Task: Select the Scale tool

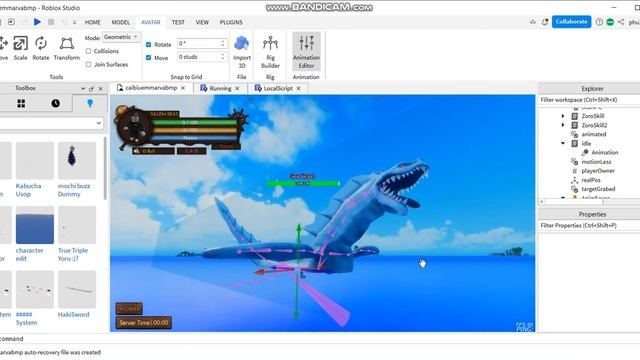Action: [20, 48]
